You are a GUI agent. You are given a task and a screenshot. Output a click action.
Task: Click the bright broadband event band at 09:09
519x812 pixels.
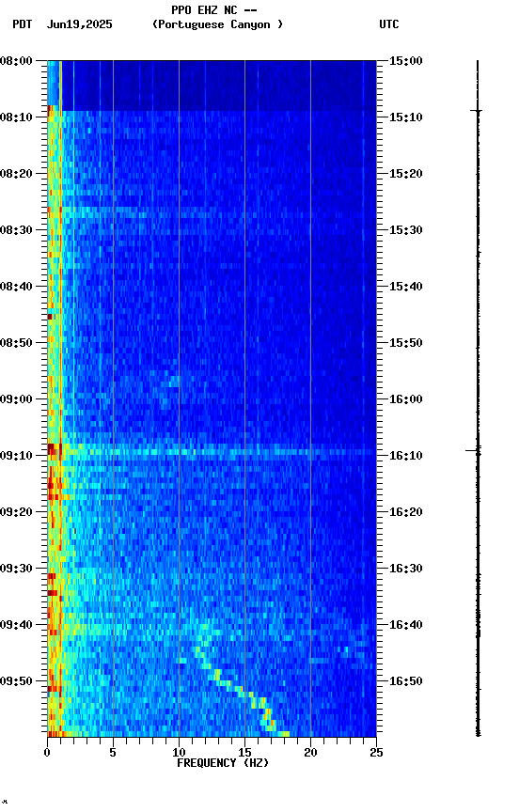(212, 452)
